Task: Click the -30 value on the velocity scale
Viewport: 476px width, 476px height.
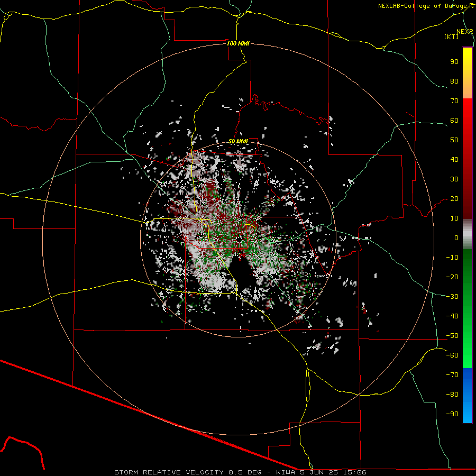Action: coord(452,297)
